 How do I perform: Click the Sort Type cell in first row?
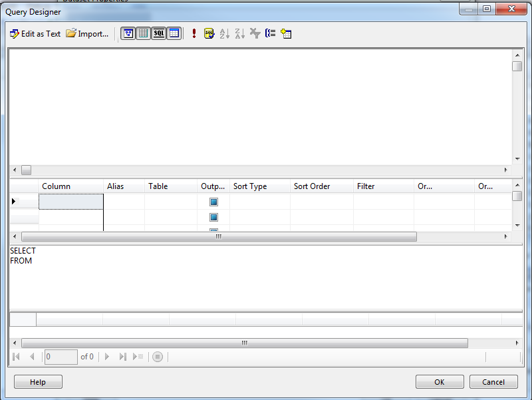pyautogui.click(x=259, y=202)
